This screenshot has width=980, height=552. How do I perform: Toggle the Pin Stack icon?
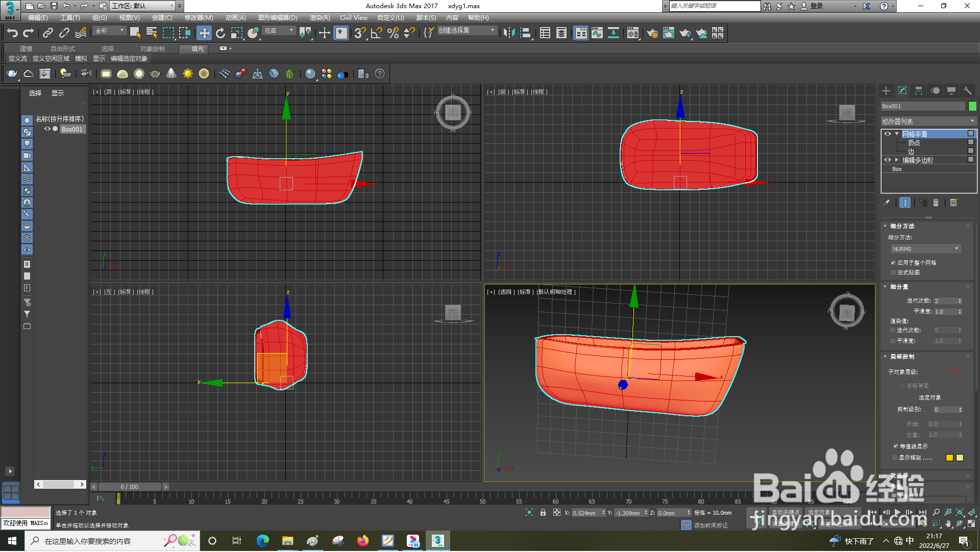pos(887,203)
